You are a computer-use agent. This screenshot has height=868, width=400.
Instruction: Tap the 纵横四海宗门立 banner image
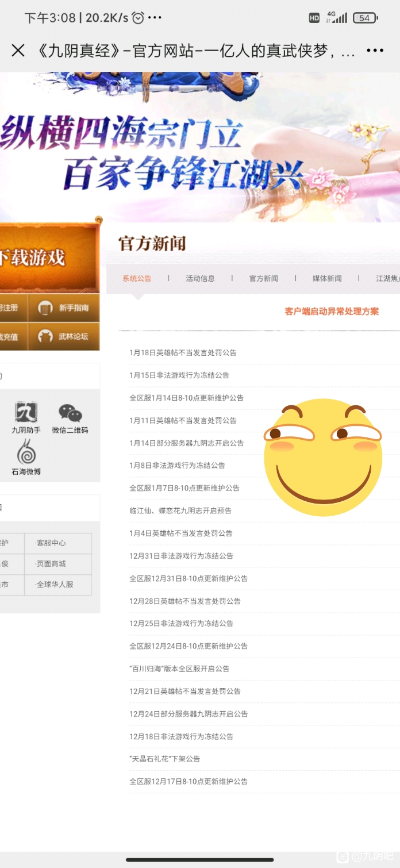(200, 147)
